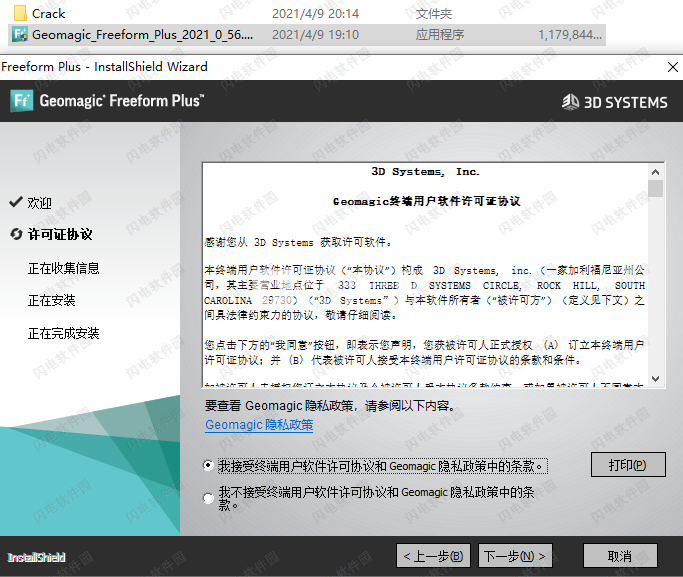This screenshot has width=683, height=577.
Task: Click the 3D SYSTEMS logo in the banner
Action: click(614, 102)
